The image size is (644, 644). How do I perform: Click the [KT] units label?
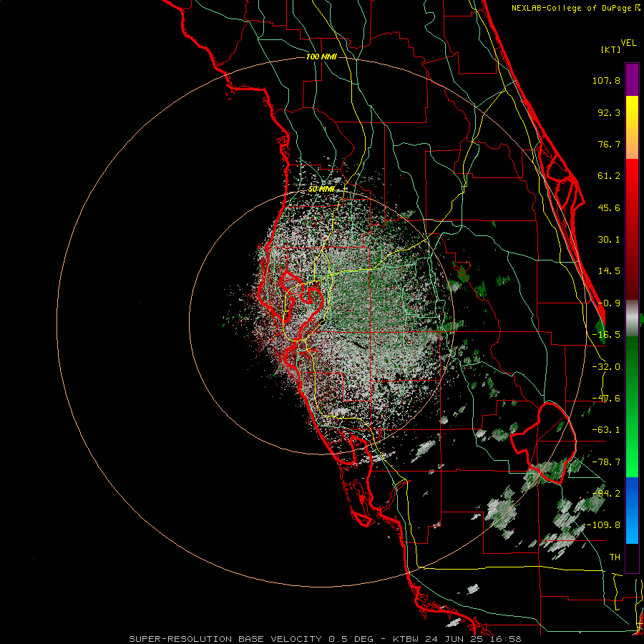(611, 49)
